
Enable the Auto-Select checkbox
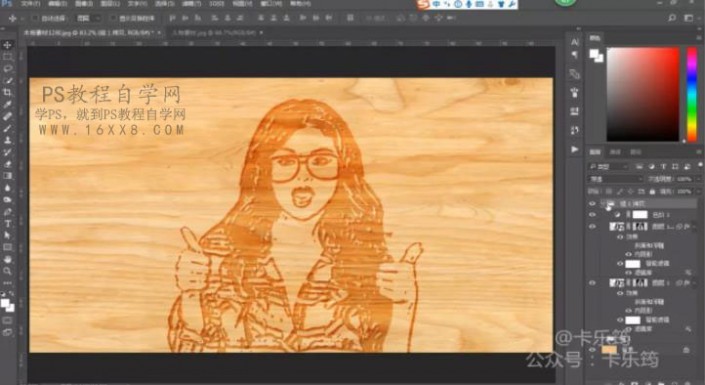pyautogui.click(x=35, y=18)
